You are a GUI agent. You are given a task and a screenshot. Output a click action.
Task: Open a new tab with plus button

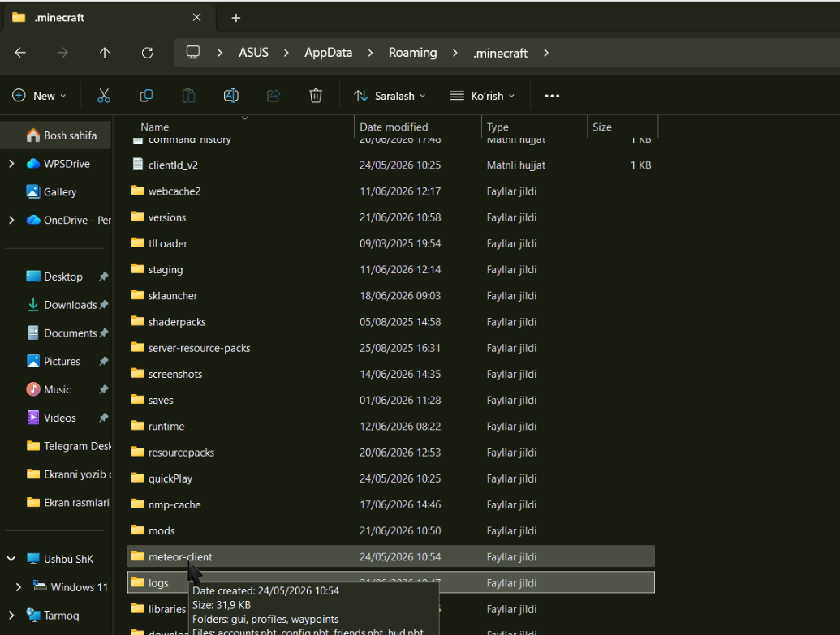[x=235, y=18]
